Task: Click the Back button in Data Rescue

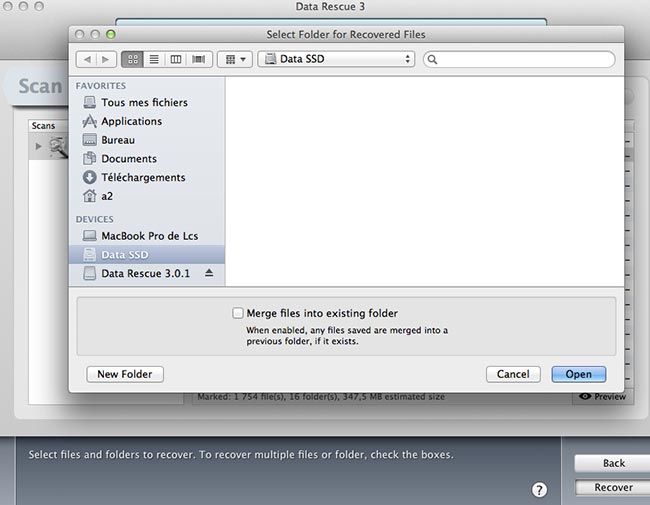Action: pos(614,463)
